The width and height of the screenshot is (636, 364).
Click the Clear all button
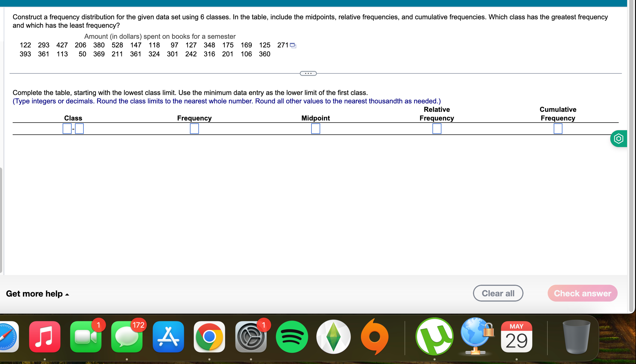click(498, 293)
